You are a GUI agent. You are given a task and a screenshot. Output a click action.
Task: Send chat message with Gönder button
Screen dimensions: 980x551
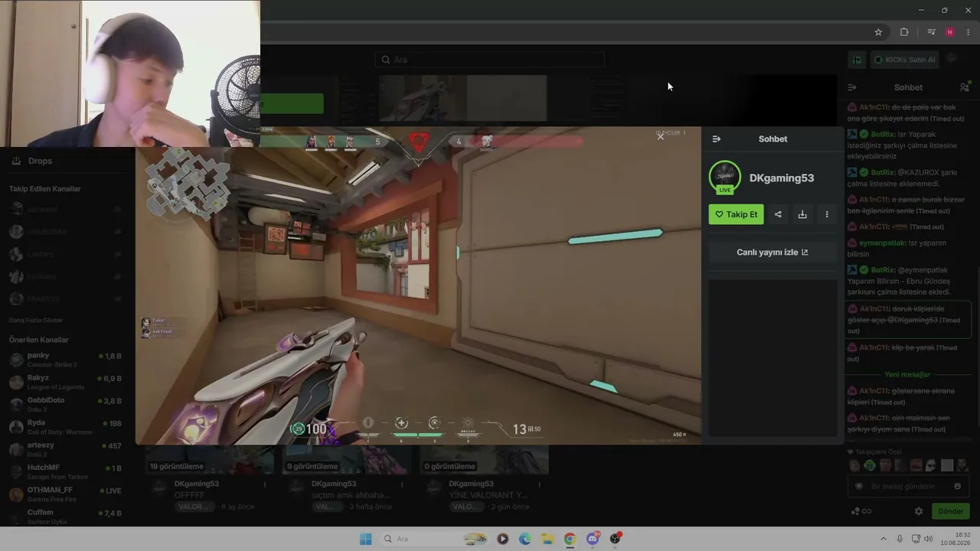(x=950, y=511)
